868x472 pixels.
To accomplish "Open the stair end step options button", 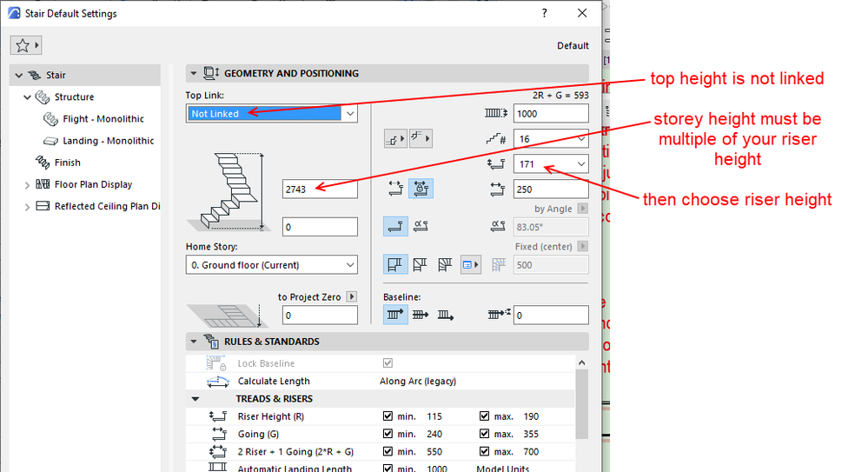I will pyautogui.click(x=421, y=138).
